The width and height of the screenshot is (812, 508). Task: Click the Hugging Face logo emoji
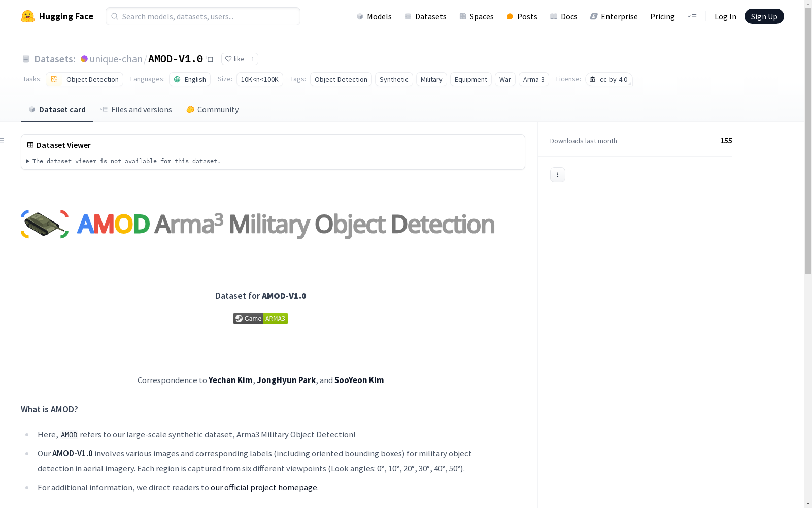28,16
